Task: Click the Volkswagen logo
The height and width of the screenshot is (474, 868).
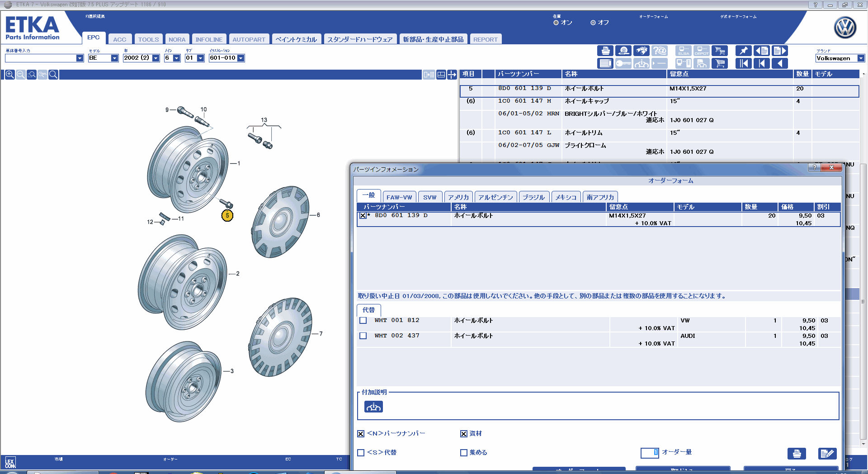Action: pyautogui.click(x=845, y=28)
